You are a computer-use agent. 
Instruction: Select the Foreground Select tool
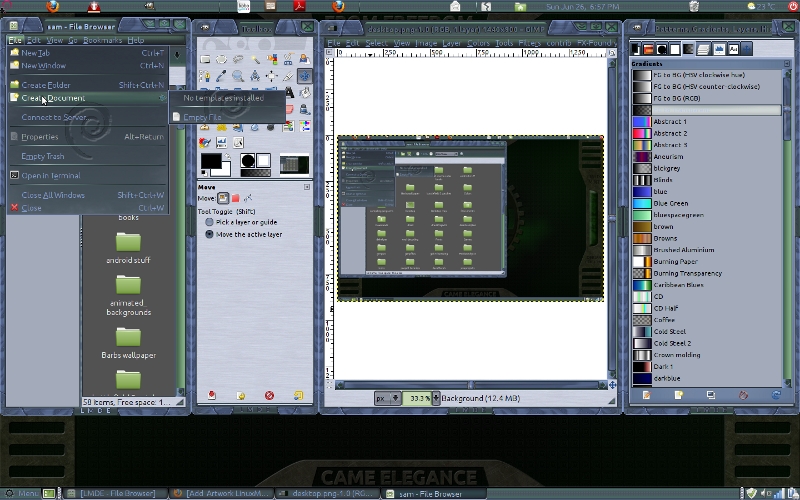pyautogui.click(x=305, y=59)
